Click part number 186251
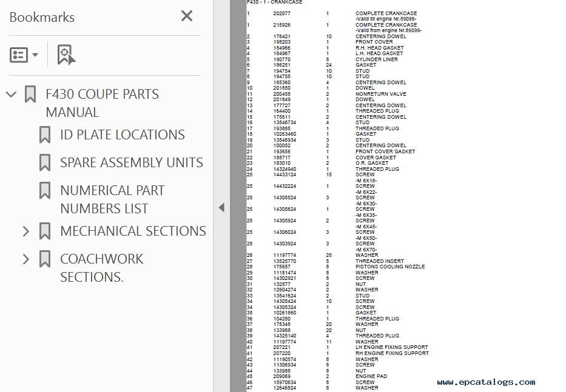This screenshot has height=392, width=566. point(281,65)
